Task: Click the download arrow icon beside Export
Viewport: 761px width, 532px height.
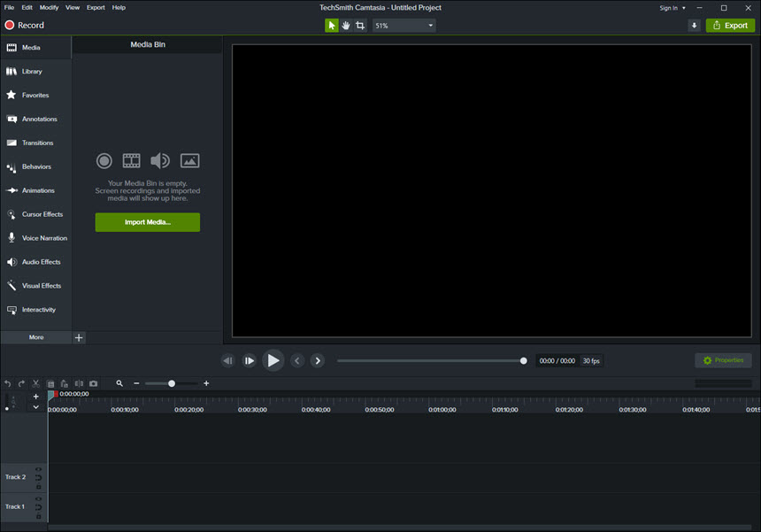Action: click(694, 26)
